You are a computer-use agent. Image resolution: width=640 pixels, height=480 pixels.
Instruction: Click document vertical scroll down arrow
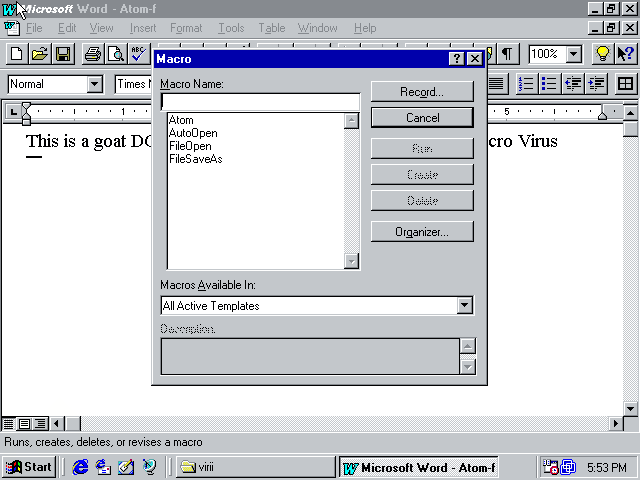631,408
